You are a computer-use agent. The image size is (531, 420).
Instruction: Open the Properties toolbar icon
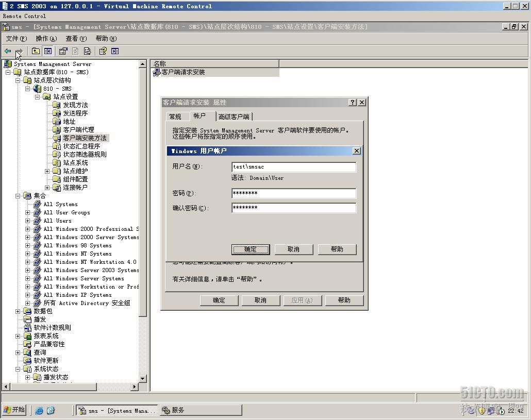point(63,51)
